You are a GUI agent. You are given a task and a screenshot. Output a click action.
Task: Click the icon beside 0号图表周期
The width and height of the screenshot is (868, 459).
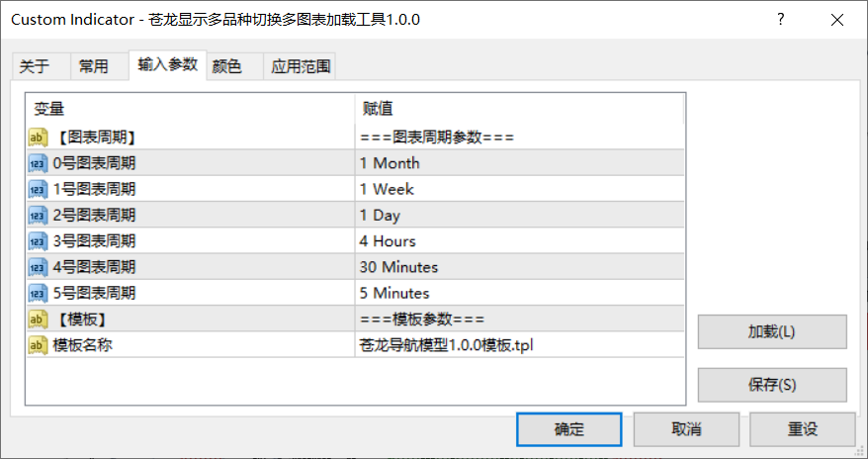coord(38,163)
